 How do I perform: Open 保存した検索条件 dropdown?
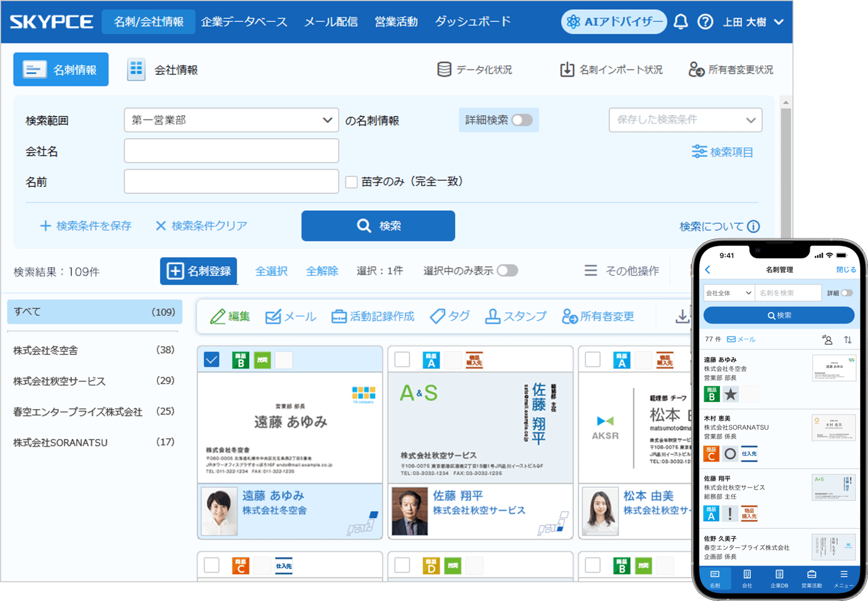click(x=686, y=120)
